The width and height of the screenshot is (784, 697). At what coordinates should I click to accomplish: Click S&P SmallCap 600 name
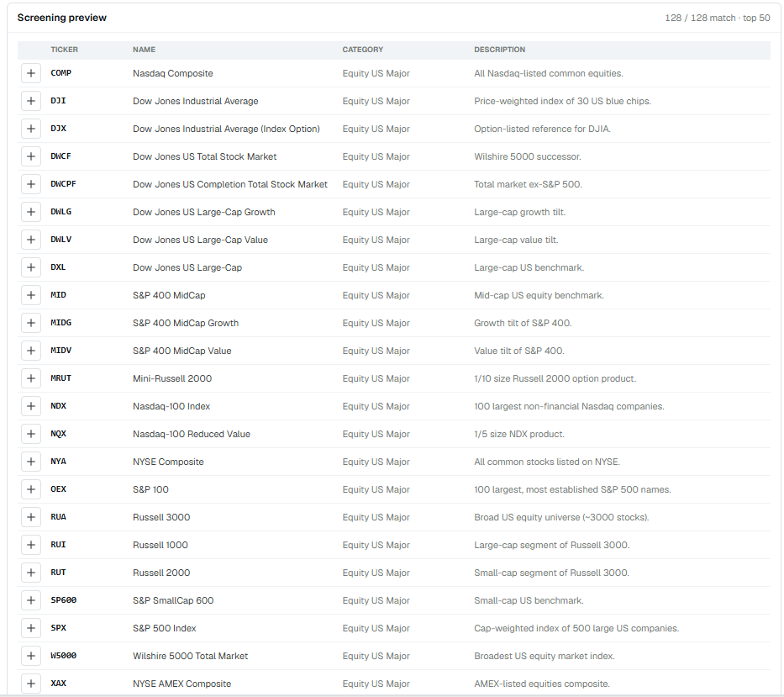[173, 601]
